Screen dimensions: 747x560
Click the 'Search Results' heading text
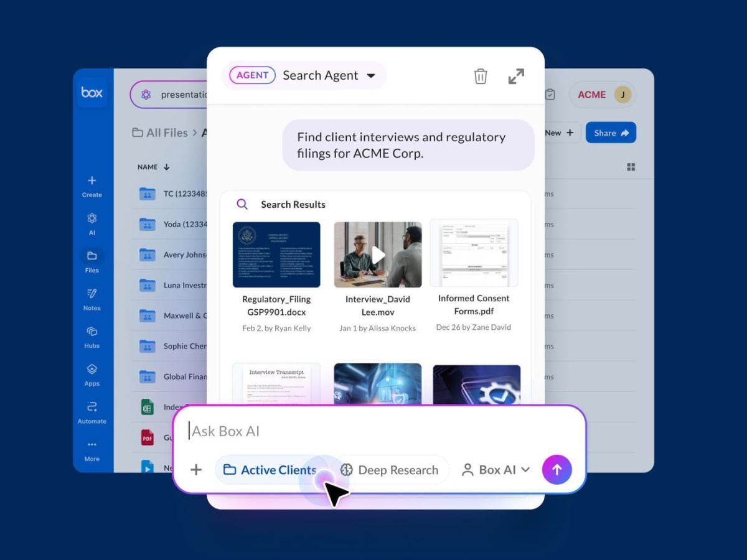(293, 204)
